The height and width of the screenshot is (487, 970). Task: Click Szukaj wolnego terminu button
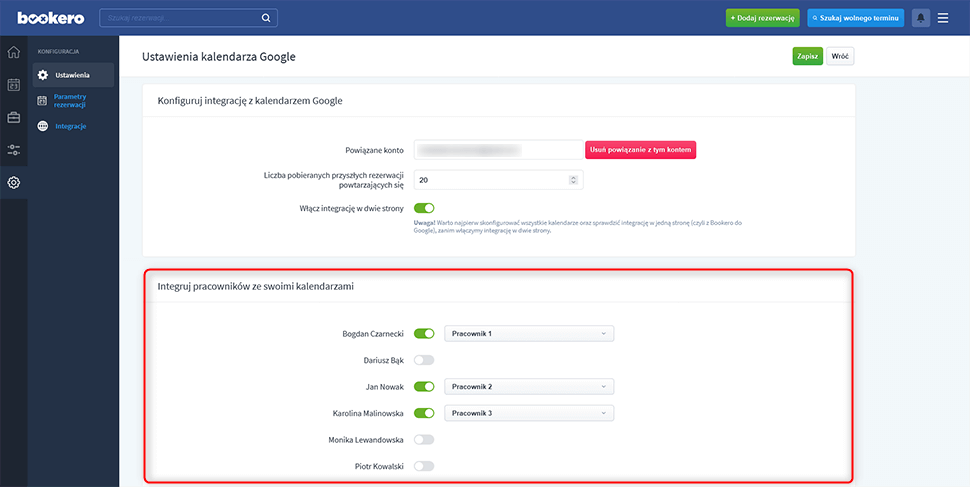click(x=856, y=18)
